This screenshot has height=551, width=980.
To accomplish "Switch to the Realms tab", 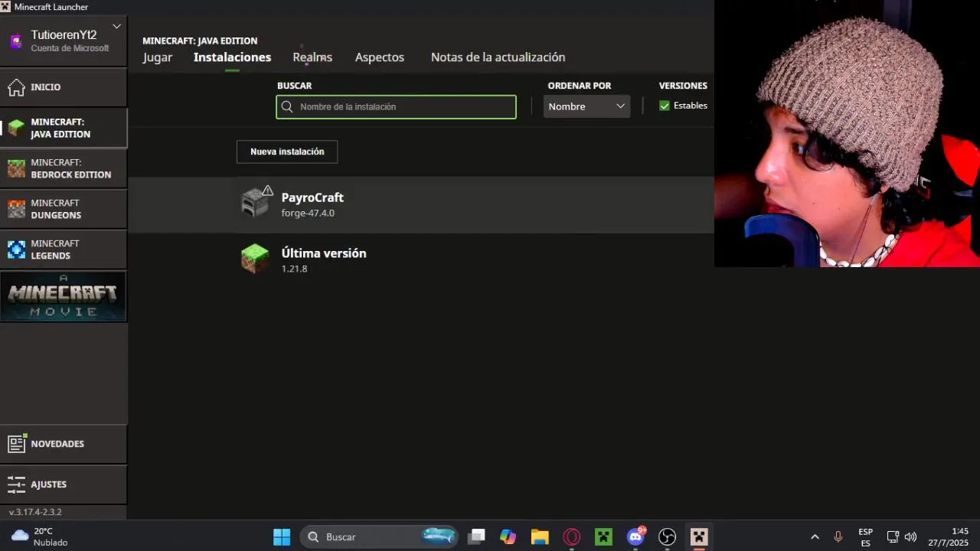I will (x=312, y=57).
